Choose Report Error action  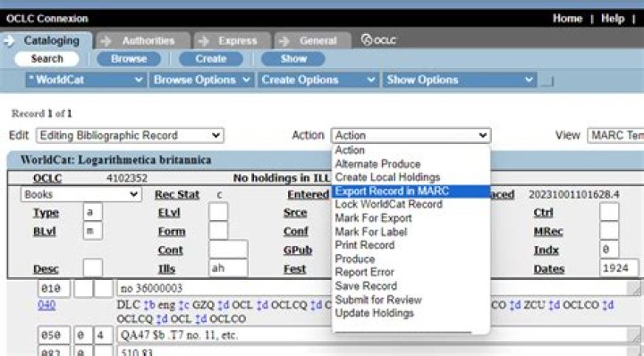pyautogui.click(x=411, y=272)
